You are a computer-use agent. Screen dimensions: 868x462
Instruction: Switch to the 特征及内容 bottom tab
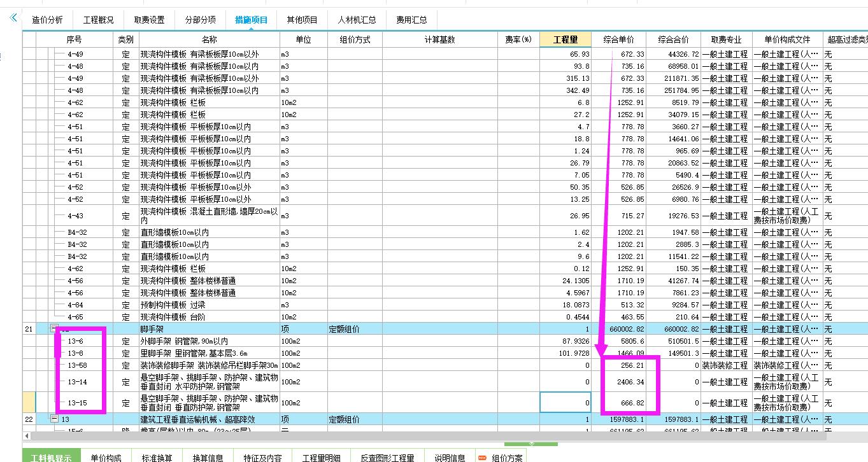point(262,456)
